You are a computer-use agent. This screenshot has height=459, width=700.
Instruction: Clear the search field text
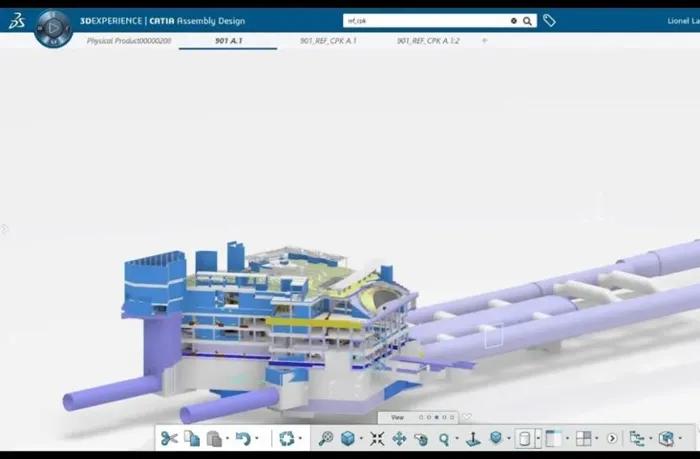pos(514,20)
